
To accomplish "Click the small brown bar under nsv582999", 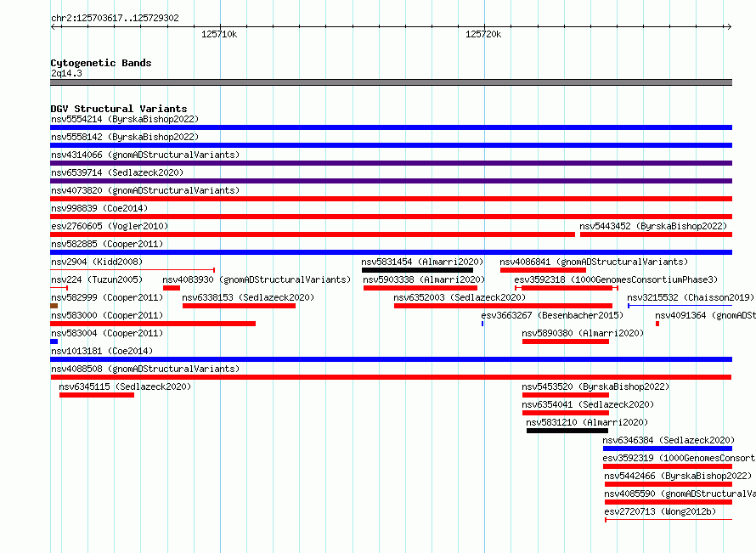I will point(54,306).
